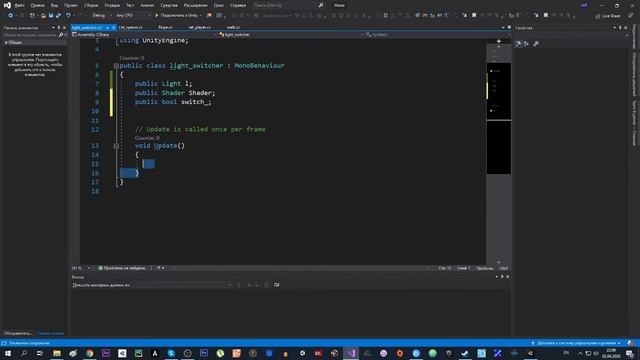
Task: Click the Save All icon in the toolbar
Action: tap(58, 16)
